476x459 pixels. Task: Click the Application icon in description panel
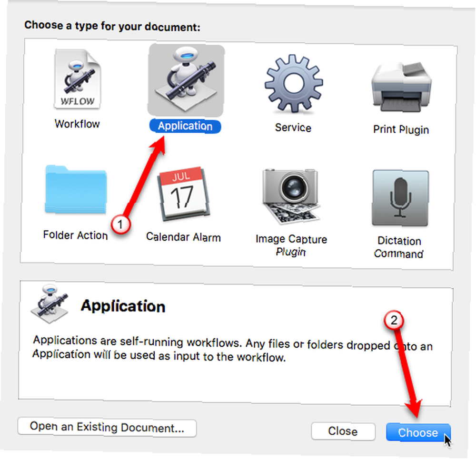[49, 304]
